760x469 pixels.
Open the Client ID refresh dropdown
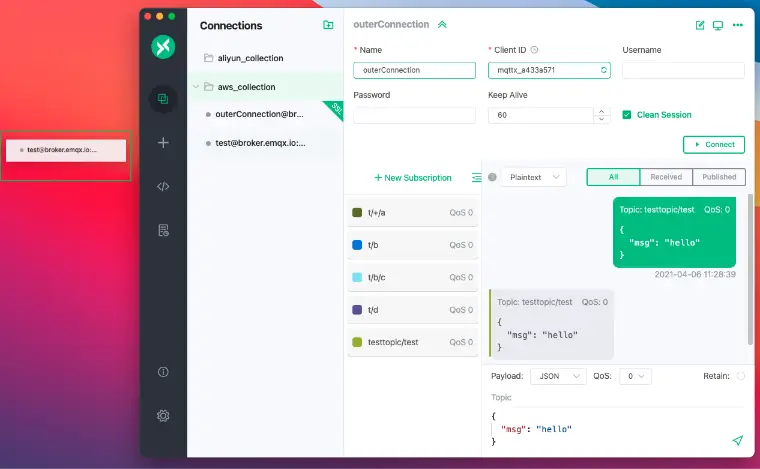point(604,70)
